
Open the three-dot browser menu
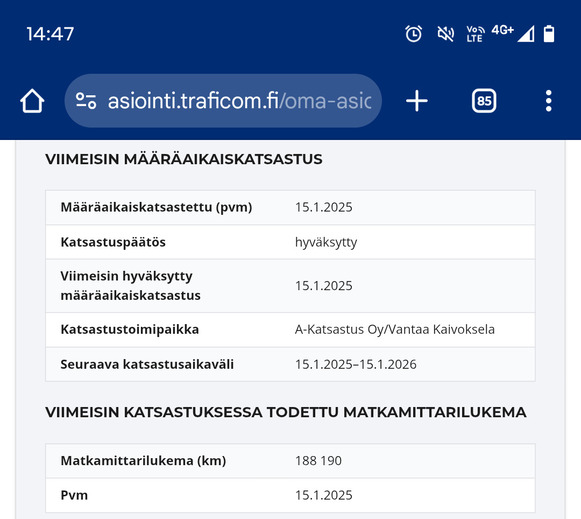[x=549, y=101]
